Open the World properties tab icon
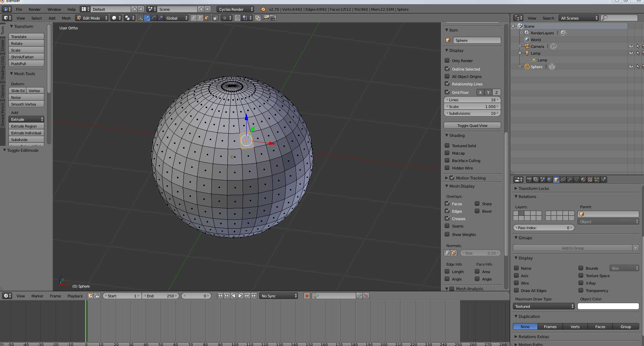Viewport: 644px width, 346px height. tap(549, 180)
